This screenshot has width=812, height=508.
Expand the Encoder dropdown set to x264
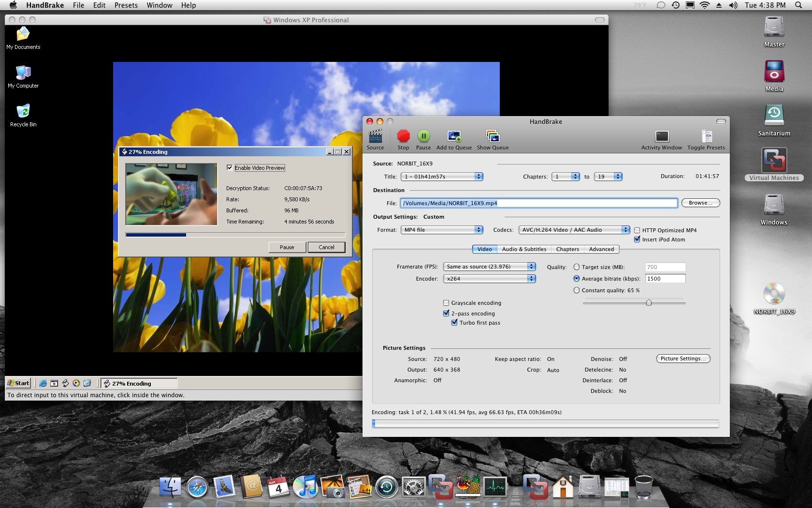pos(490,279)
